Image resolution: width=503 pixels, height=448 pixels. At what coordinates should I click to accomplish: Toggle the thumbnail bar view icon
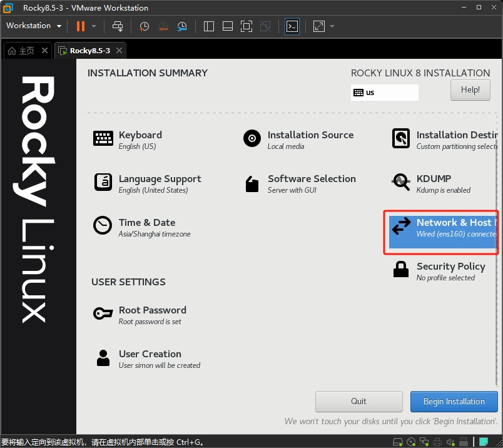pos(228,26)
